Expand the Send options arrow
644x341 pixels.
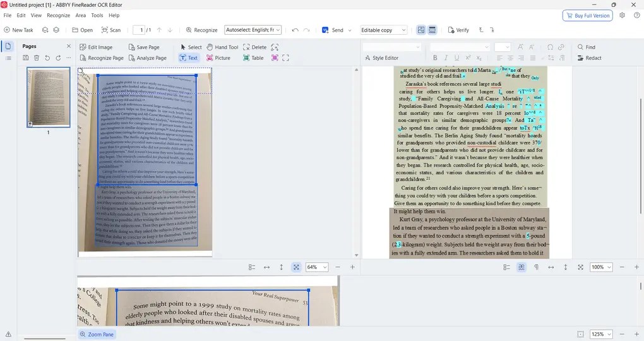pyautogui.click(x=350, y=30)
